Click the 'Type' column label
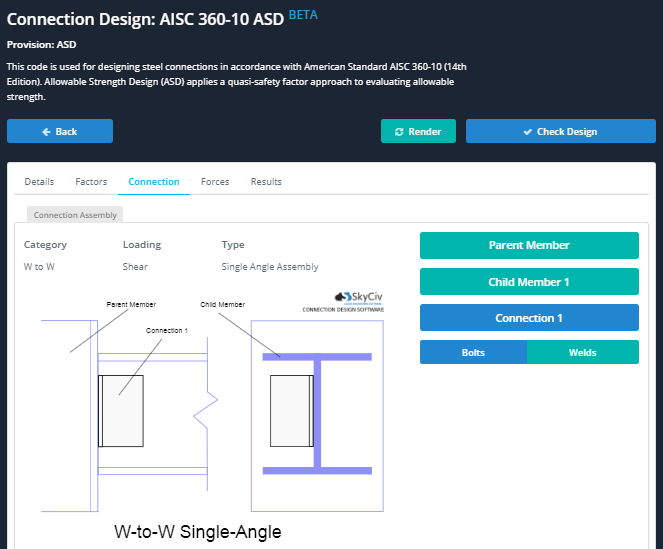 (233, 245)
